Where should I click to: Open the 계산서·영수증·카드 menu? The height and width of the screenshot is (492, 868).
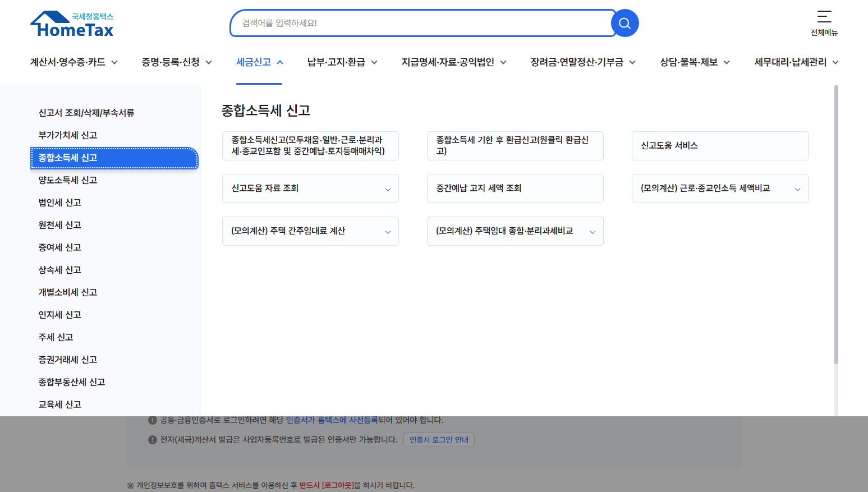pyautogui.click(x=74, y=62)
